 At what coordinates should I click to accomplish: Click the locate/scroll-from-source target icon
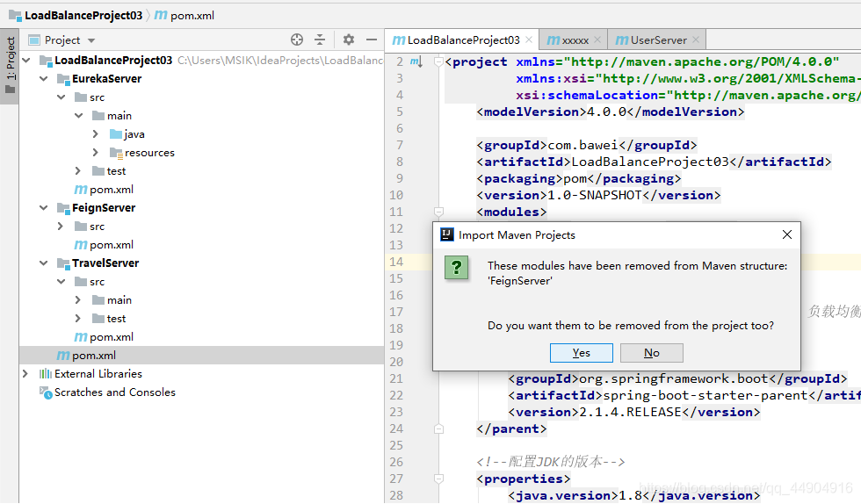tap(297, 40)
